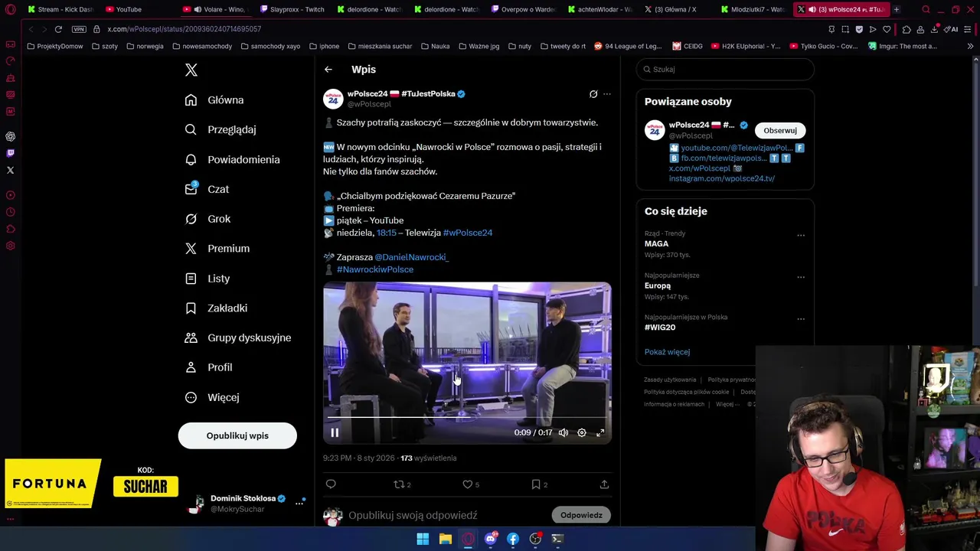
Task: Follow wPolsce24 with Obserwuj button
Action: [779, 130]
